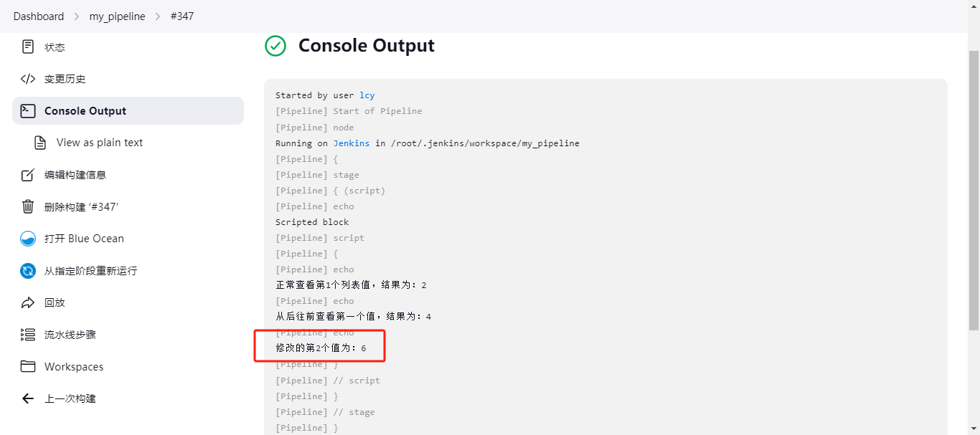Select the 打开 Blue Ocean menu item
This screenshot has width=980, height=435.
point(84,239)
